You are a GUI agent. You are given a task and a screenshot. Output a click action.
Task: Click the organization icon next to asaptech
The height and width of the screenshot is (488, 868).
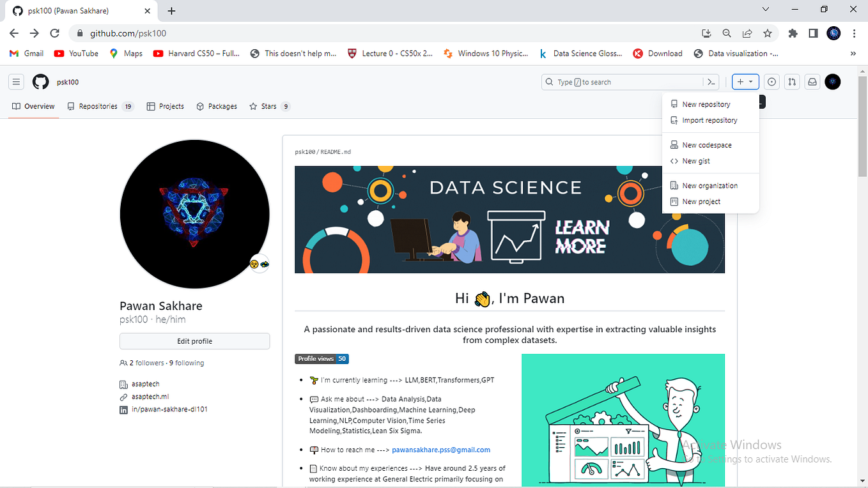click(x=123, y=384)
